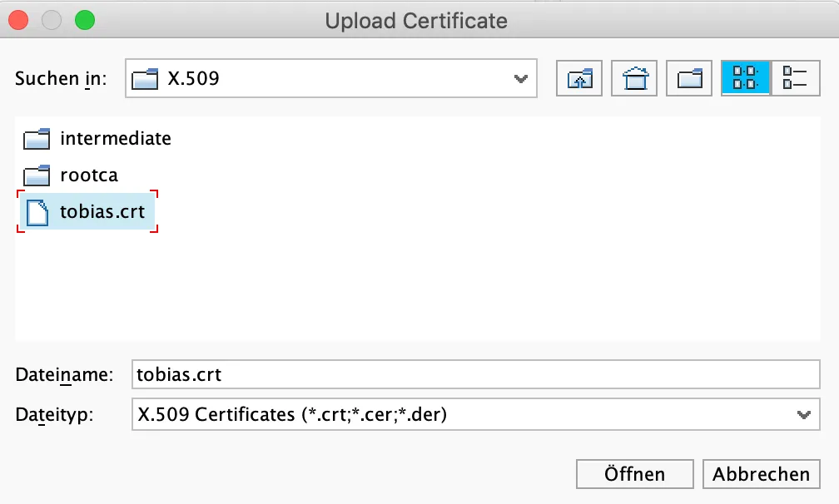Switch to details view mode
This screenshot has height=504, width=839.
point(796,79)
